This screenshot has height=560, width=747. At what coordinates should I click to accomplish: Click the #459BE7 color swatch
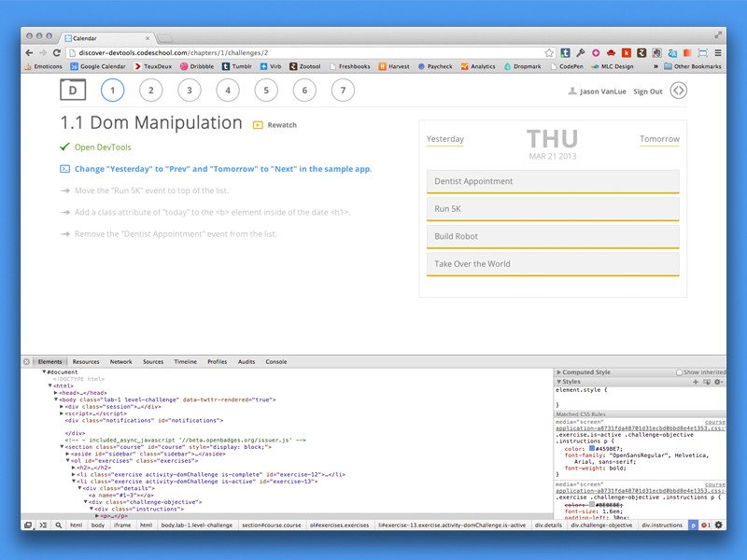[592, 449]
